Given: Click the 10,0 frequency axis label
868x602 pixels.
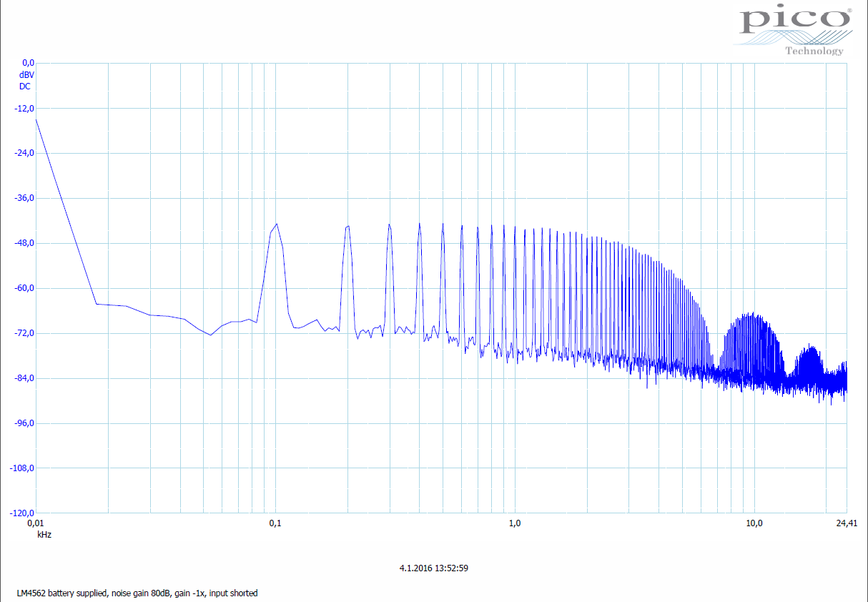Looking at the screenshot, I should pos(754,524).
